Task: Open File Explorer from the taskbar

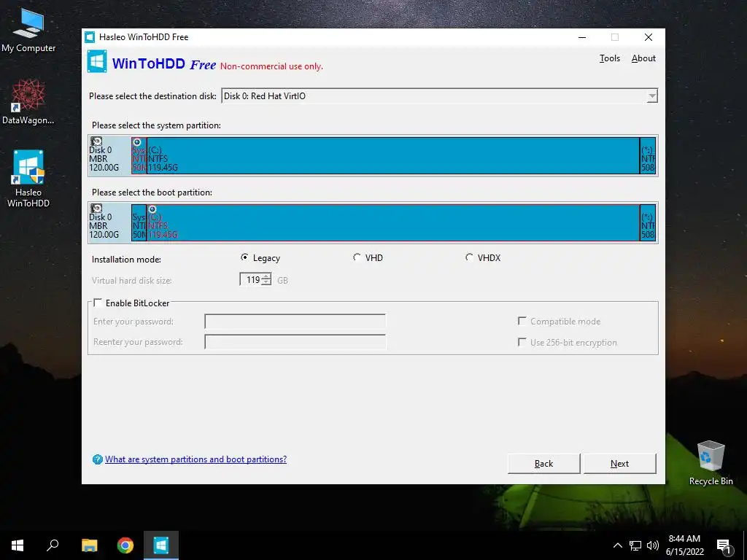Action: tap(89, 545)
